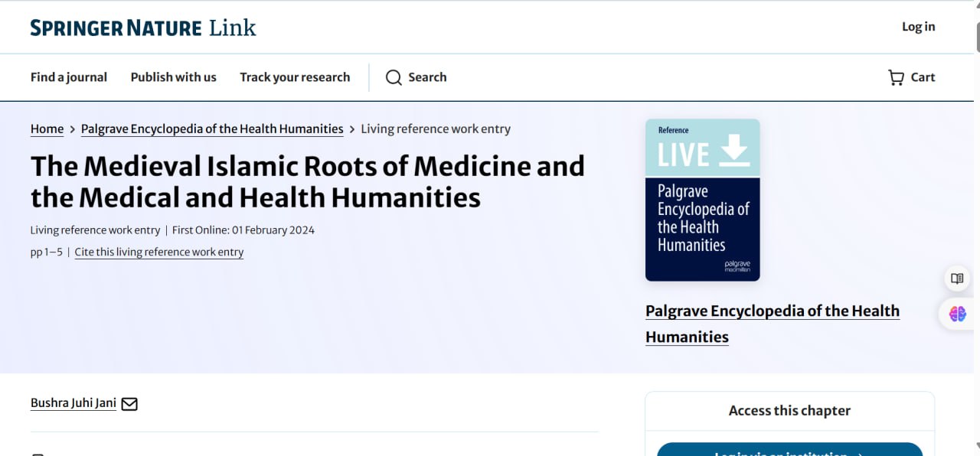980x456 pixels.
Task: Click the author email envelope icon
Action: coord(129,404)
